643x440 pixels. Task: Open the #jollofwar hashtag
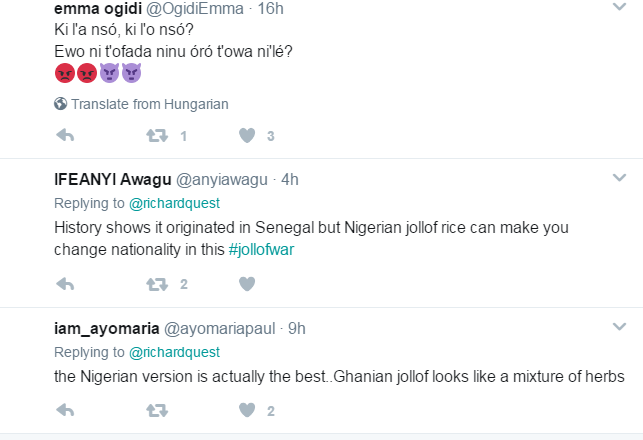tap(261, 250)
